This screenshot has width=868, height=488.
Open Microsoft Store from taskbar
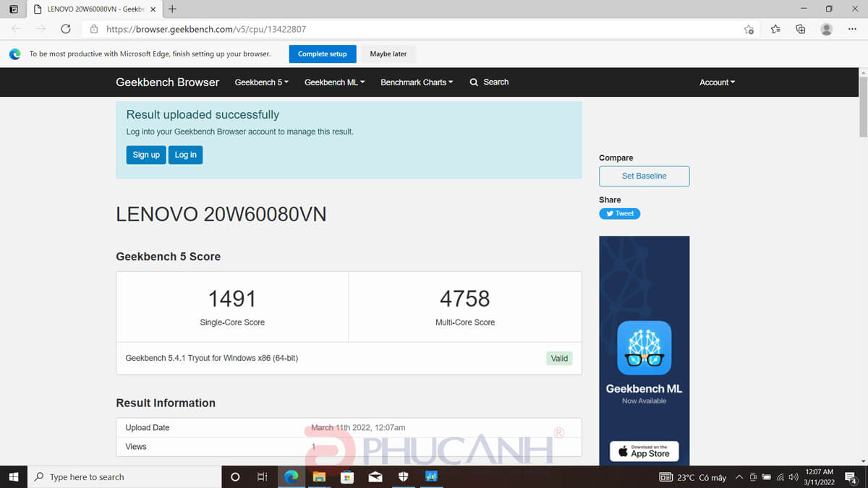click(347, 476)
